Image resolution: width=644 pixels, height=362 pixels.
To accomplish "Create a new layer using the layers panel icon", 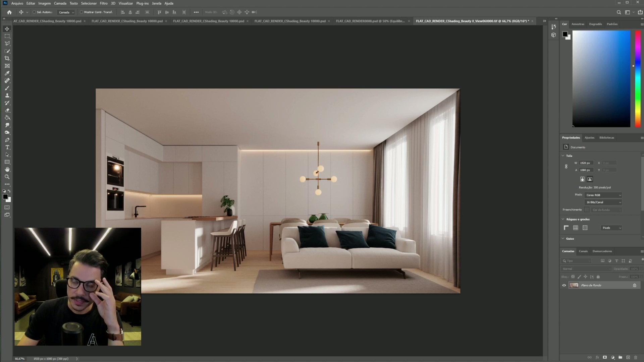I will tap(628, 357).
